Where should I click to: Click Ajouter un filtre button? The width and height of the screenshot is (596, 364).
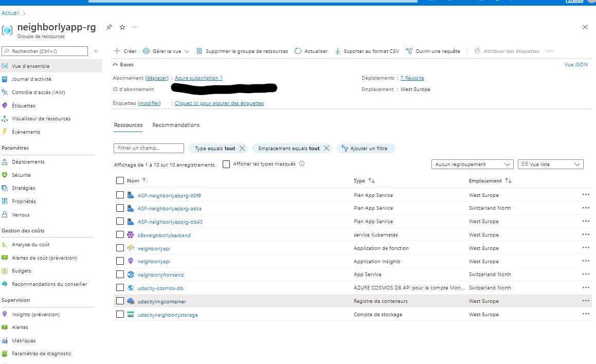(x=365, y=148)
